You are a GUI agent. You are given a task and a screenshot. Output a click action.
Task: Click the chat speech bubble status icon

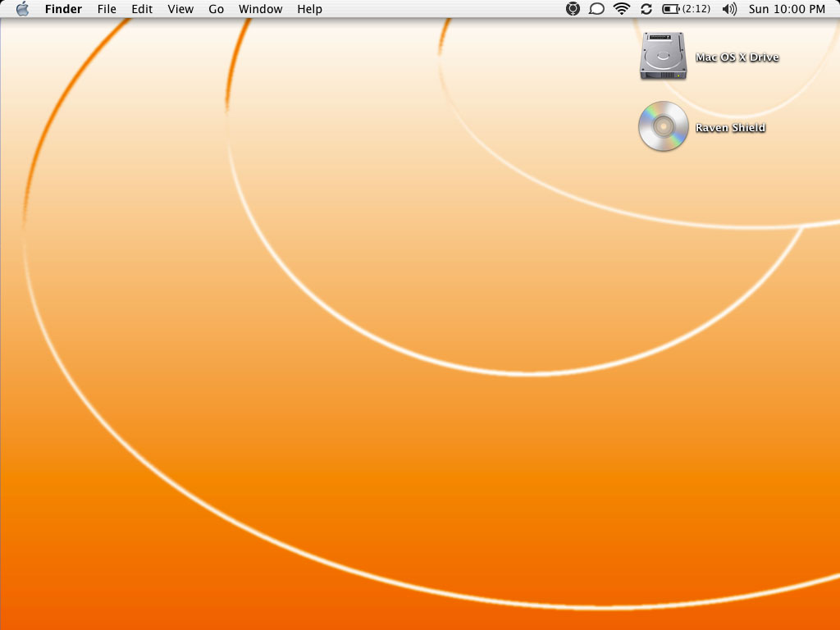[x=596, y=9]
